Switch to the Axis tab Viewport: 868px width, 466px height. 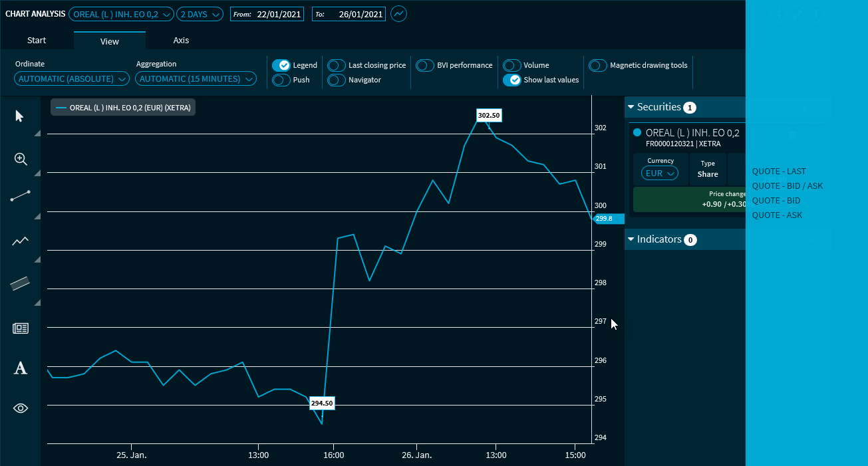click(x=181, y=41)
